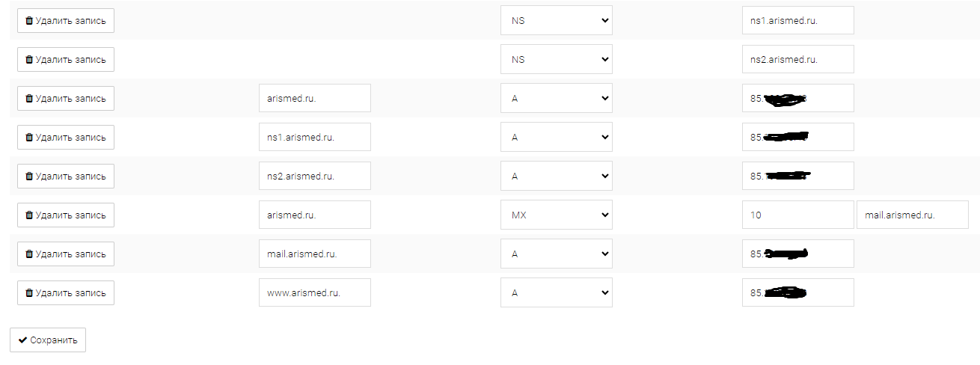The image size is (980, 365).
Task: Click the ns2.arismed.ru. NS value field
Action: click(797, 60)
